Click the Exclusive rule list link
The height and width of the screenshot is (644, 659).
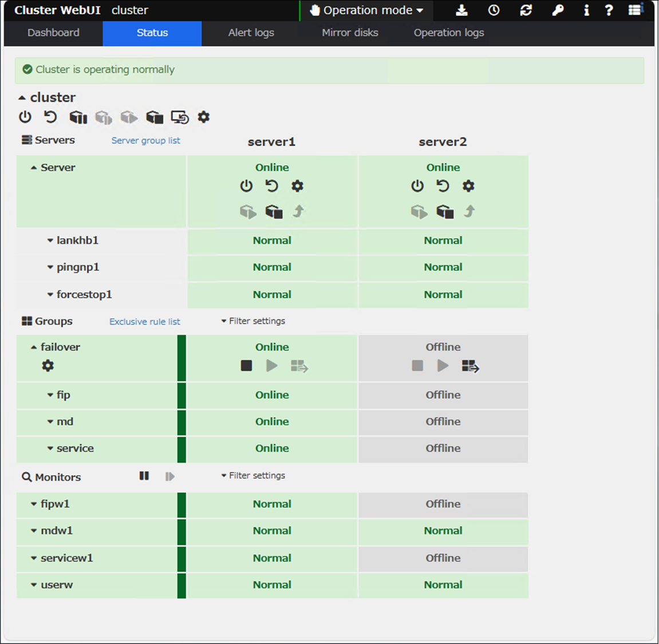pos(144,322)
